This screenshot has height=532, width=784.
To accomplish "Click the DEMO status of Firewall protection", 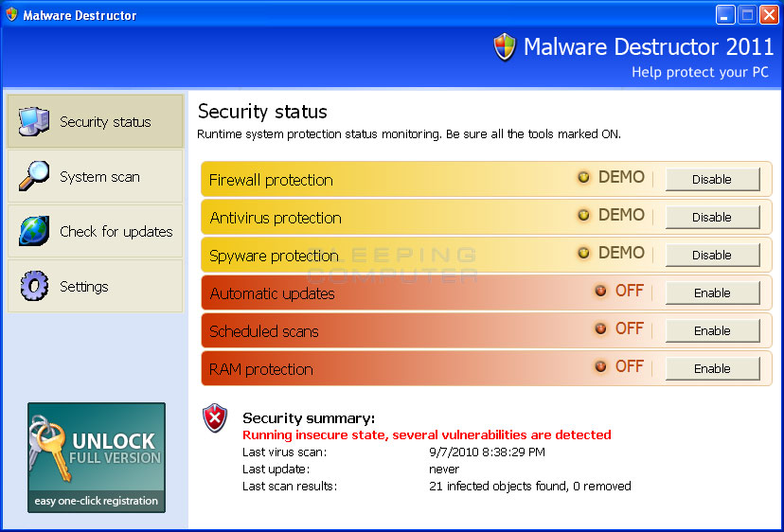I will point(621,177).
